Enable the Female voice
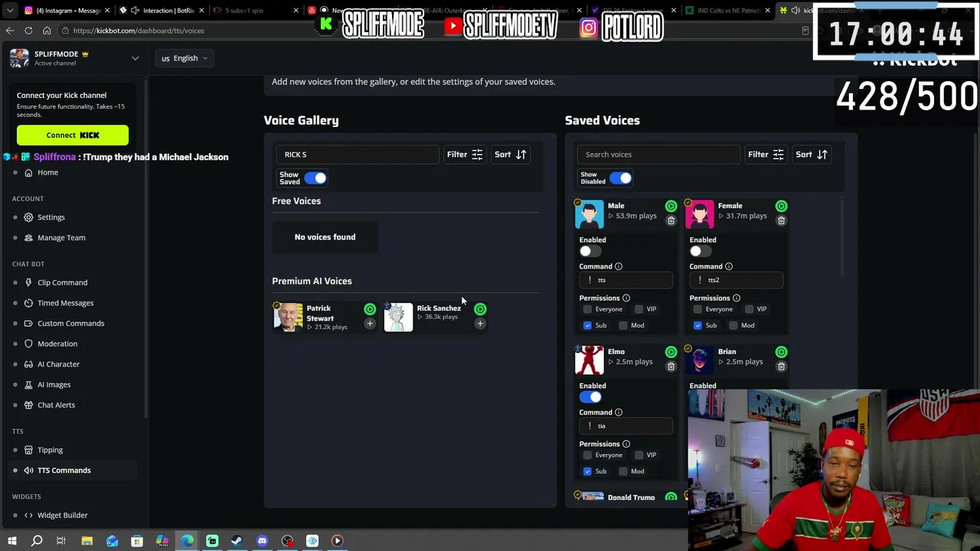The width and height of the screenshot is (980, 551). point(701,251)
